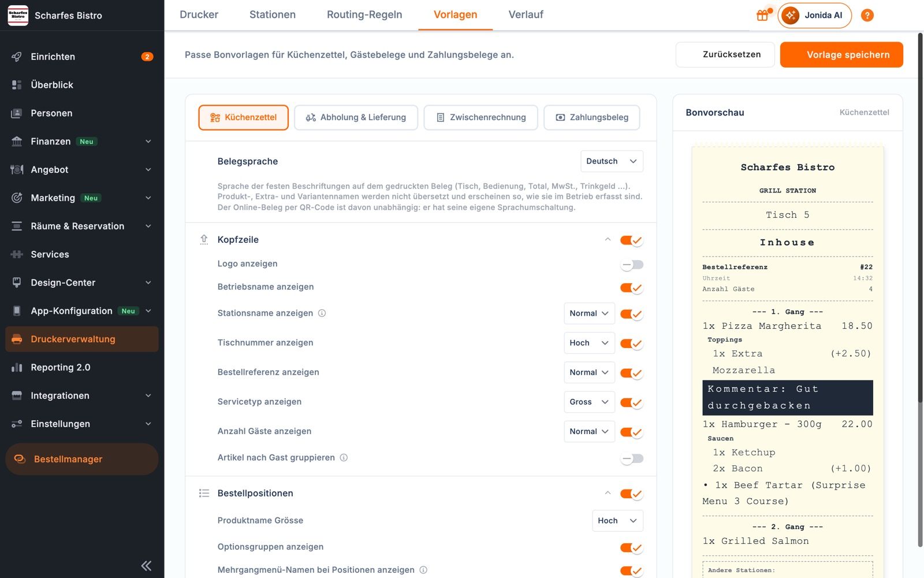Open the Routing-Regeln tab
This screenshot has height=578, width=924.
click(x=364, y=14)
